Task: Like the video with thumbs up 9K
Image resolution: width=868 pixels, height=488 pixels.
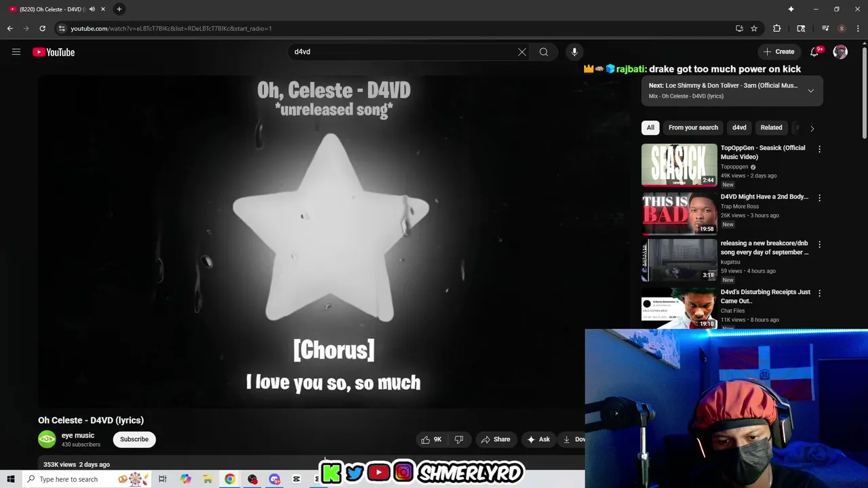Action: (431, 439)
